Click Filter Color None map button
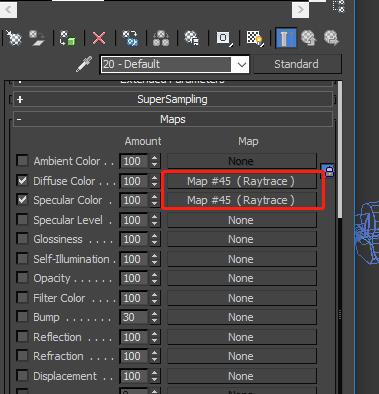This screenshot has width=379, height=394. pyautogui.click(x=241, y=298)
